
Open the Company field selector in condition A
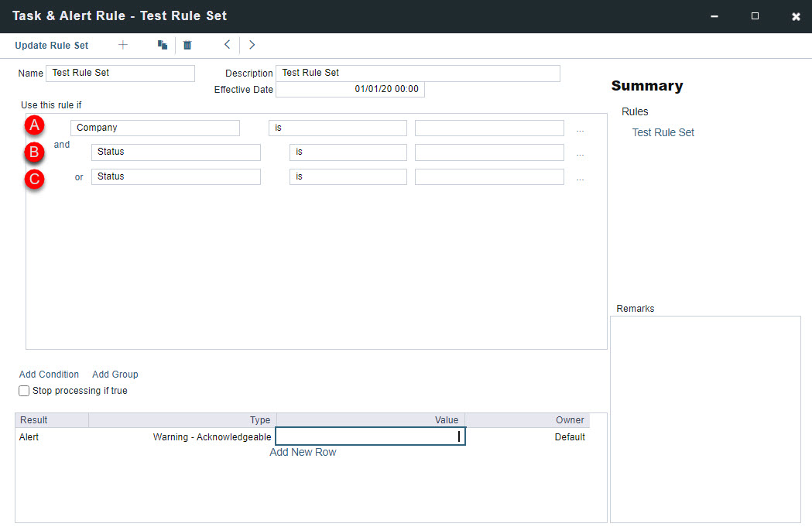coord(155,128)
